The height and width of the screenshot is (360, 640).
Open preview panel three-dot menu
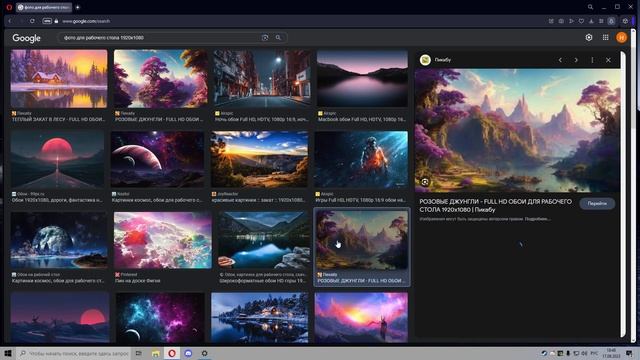point(592,60)
